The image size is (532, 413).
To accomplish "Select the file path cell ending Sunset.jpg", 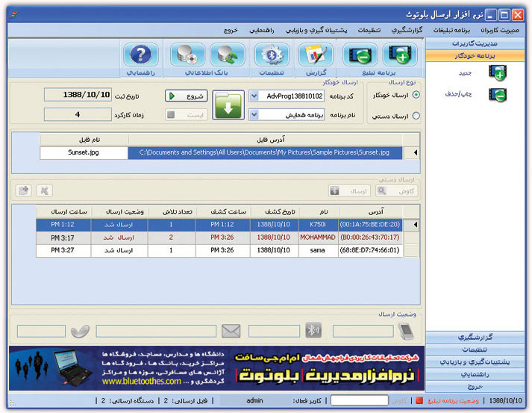I will pyautogui.click(x=265, y=152).
